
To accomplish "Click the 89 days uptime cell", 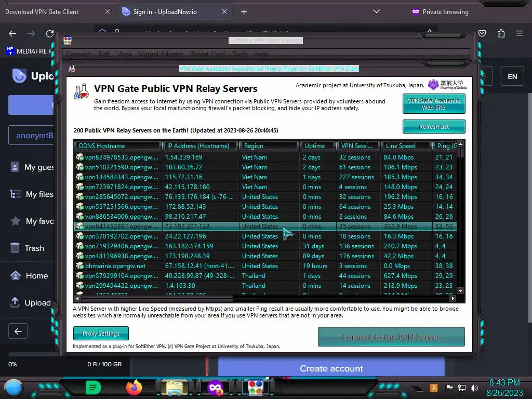I will [313, 256].
